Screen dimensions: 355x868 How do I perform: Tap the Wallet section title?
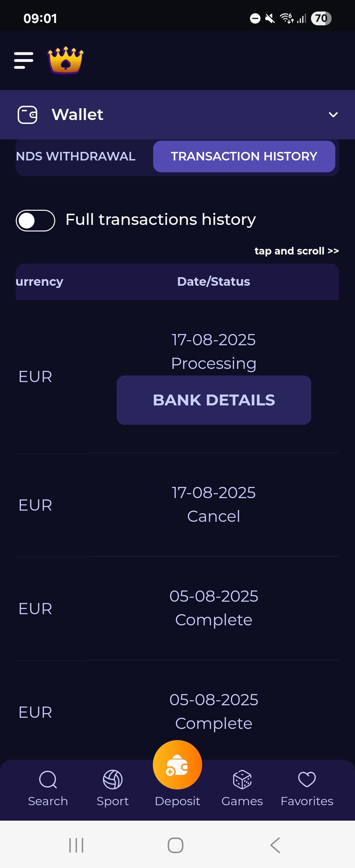[x=78, y=115]
